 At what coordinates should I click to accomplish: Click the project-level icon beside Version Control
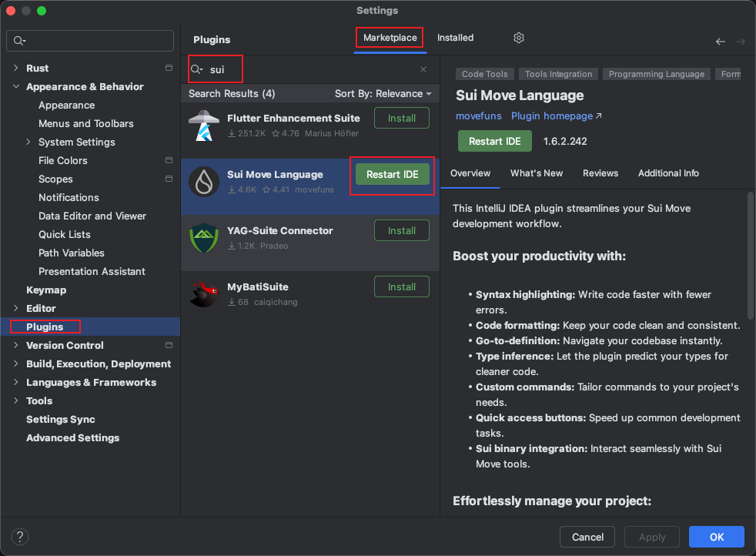[x=169, y=345]
